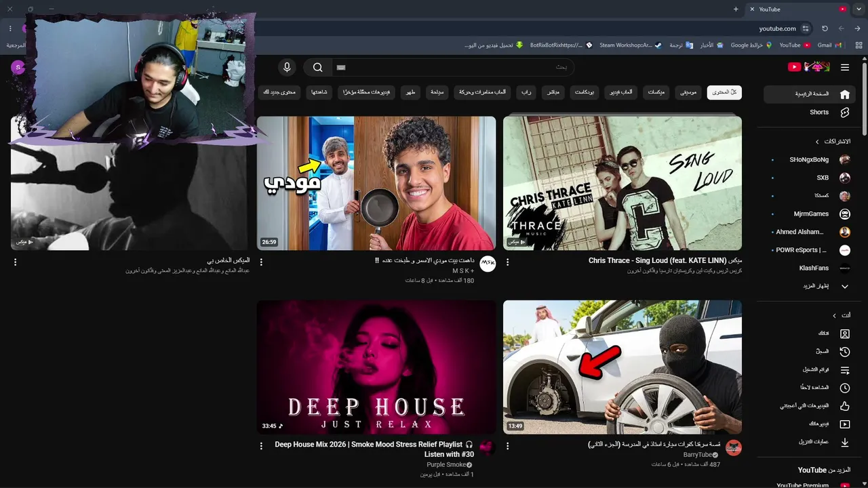Open the Home page from the sidebar
This screenshot has width=868, height=488.
coord(810,94)
